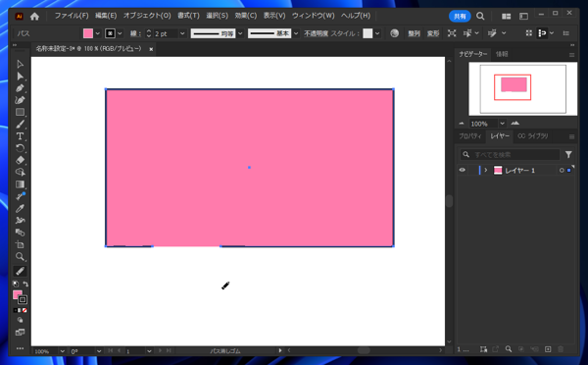Select the Gradient tool
588x365 pixels.
20,184
